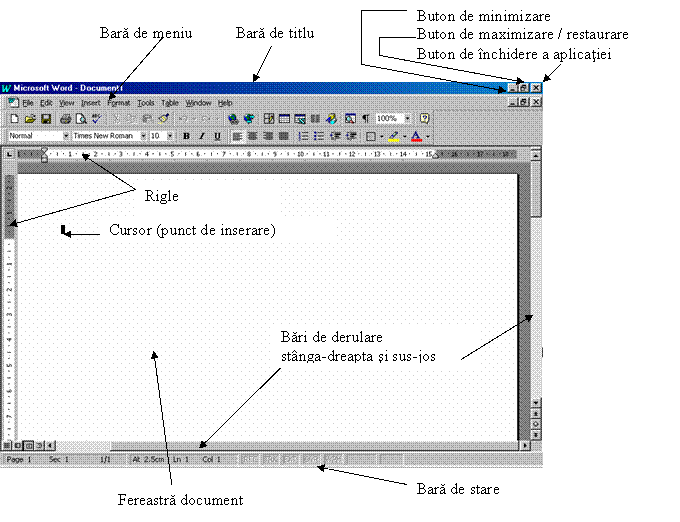This screenshot has height=522, width=680.
Task: Expand the Times New Roman font list
Action: (x=143, y=135)
